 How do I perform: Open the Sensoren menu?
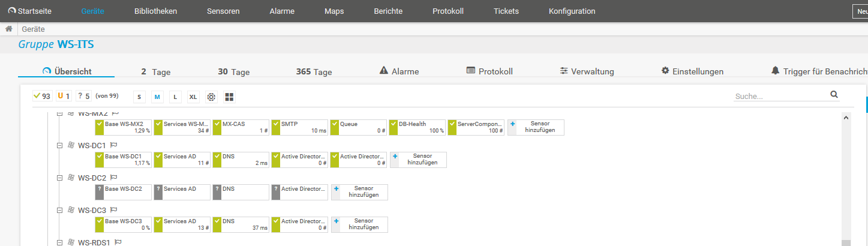coord(223,11)
